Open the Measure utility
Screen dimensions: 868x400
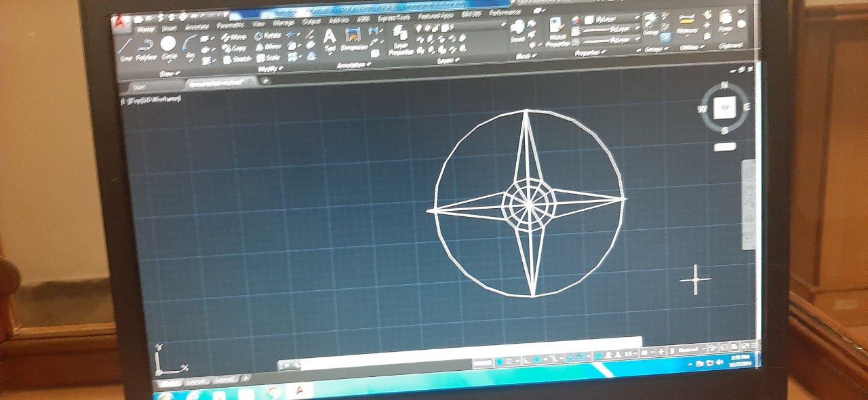coord(687,23)
